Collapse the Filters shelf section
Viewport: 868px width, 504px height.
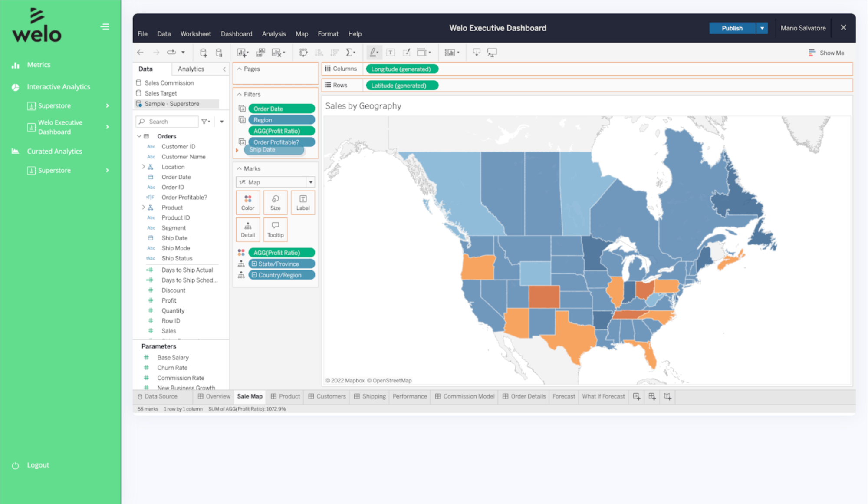coord(240,94)
